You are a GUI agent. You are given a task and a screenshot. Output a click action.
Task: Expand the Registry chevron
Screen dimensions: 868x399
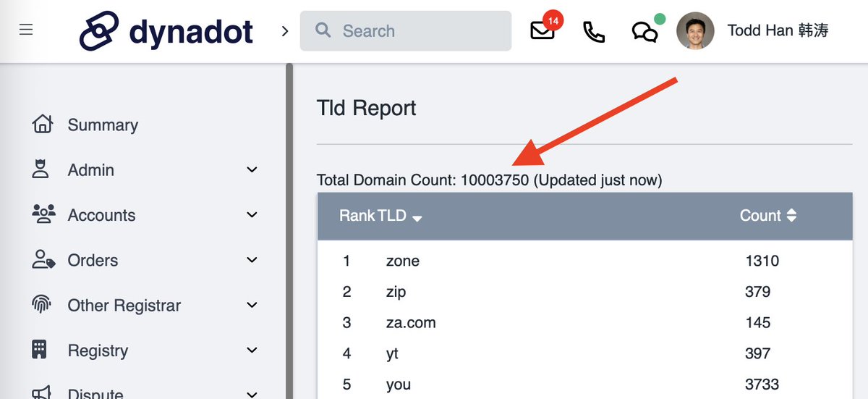(252, 350)
